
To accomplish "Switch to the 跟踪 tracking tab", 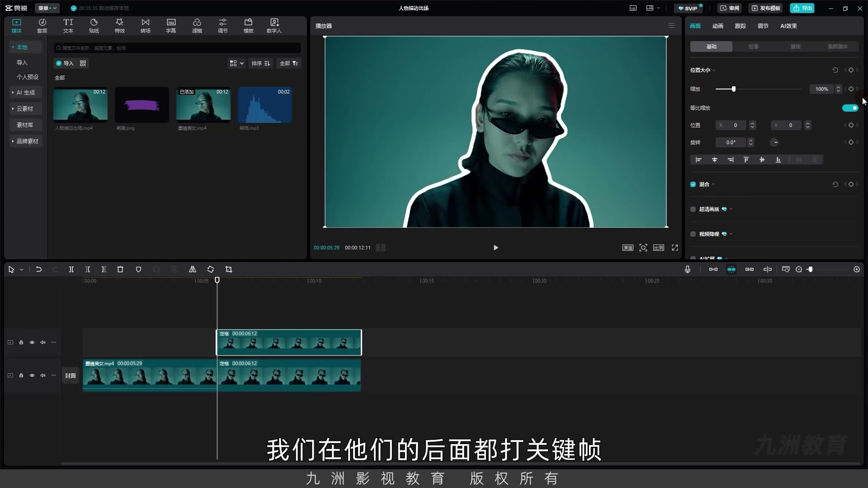I will pos(741,26).
